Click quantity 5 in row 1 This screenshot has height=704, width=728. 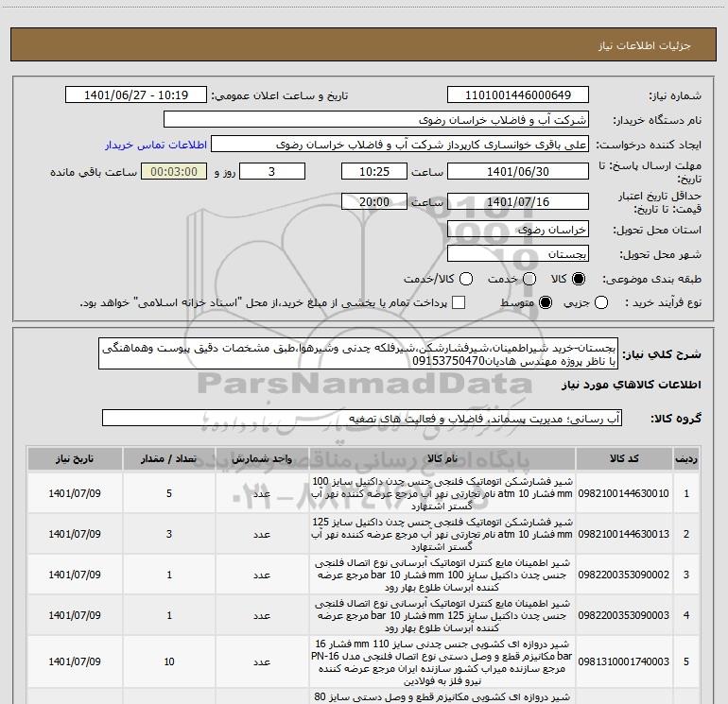click(x=169, y=493)
